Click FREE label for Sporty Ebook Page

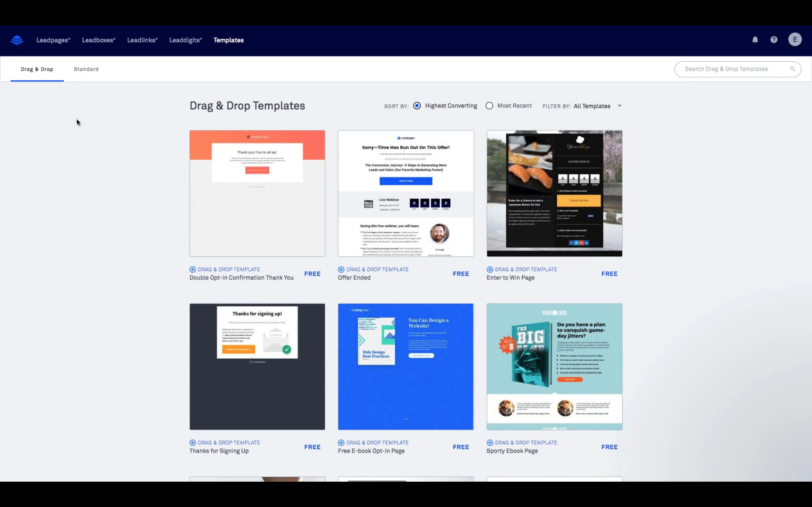[x=609, y=447]
